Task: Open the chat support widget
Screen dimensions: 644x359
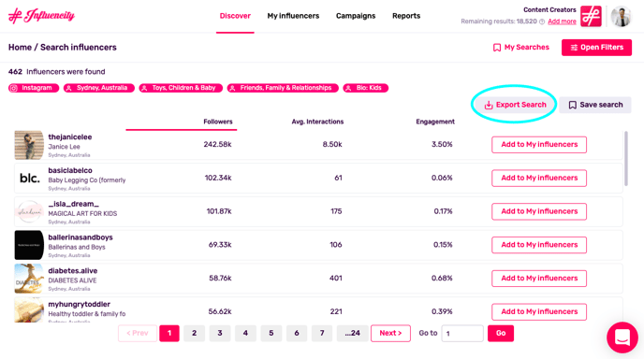Action: click(x=622, y=337)
